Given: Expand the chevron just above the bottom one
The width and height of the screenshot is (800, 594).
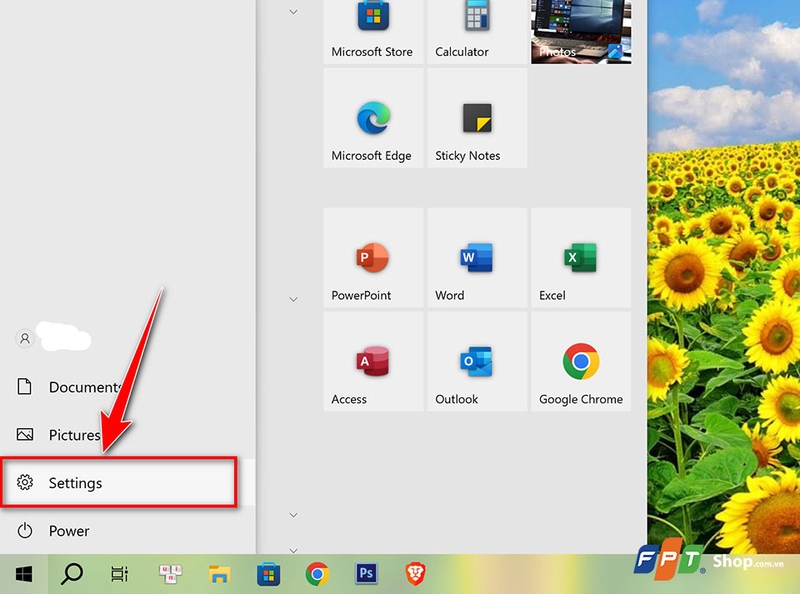Looking at the screenshot, I should pos(293,515).
